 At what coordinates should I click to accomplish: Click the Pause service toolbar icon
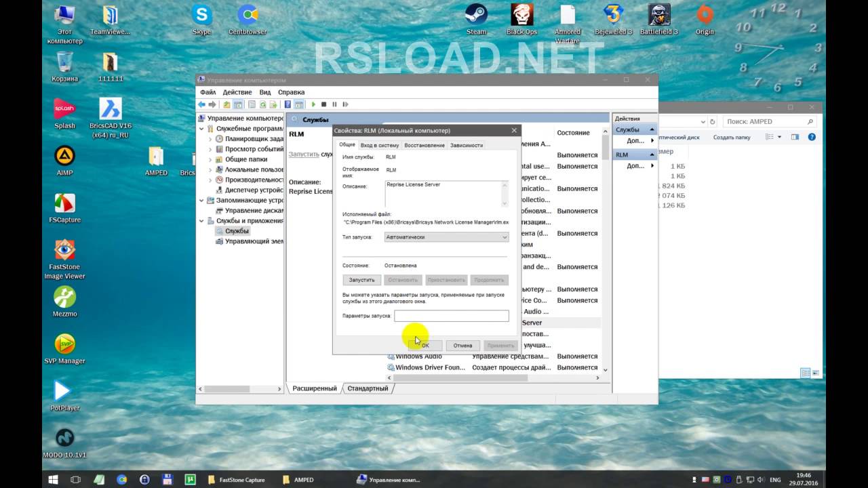[x=334, y=104]
